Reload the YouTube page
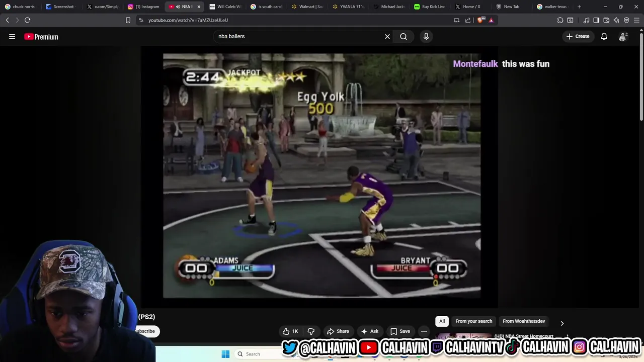Screen dimensions: 644x362 point(27,20)
